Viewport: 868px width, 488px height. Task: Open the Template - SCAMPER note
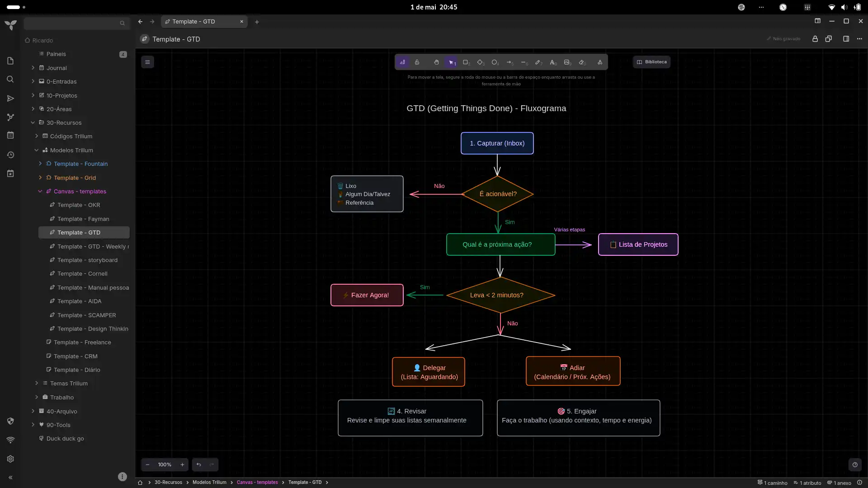(x=86, y=315)
